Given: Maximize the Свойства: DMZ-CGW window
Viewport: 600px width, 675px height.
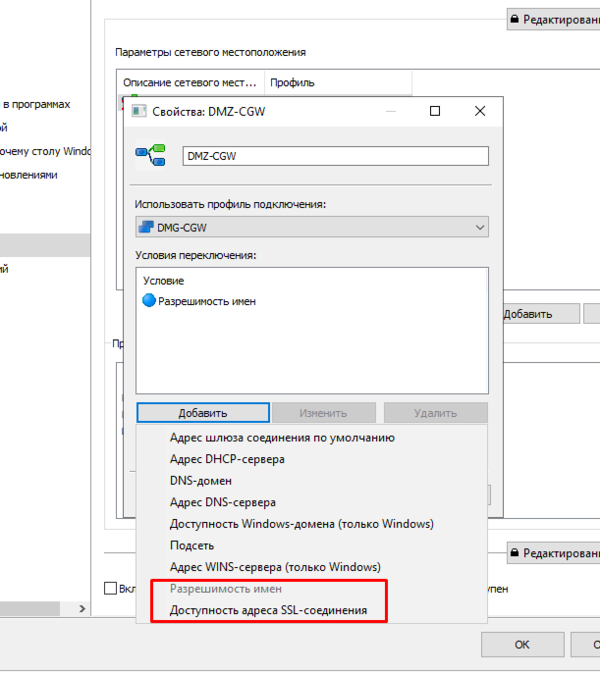Looking at the screenshot, I should point(435,111).
